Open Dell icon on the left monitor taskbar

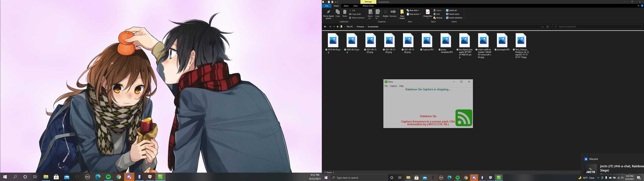[88, 177]
